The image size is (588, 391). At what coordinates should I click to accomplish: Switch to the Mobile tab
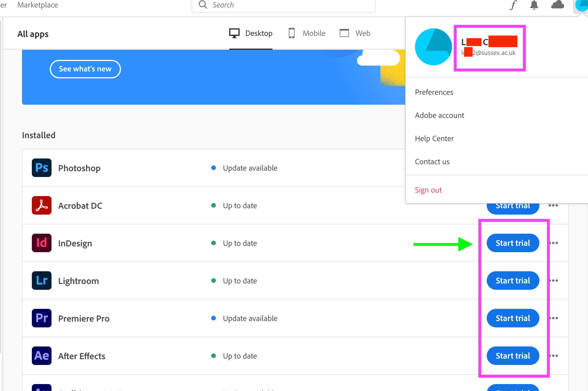[307, 33]
